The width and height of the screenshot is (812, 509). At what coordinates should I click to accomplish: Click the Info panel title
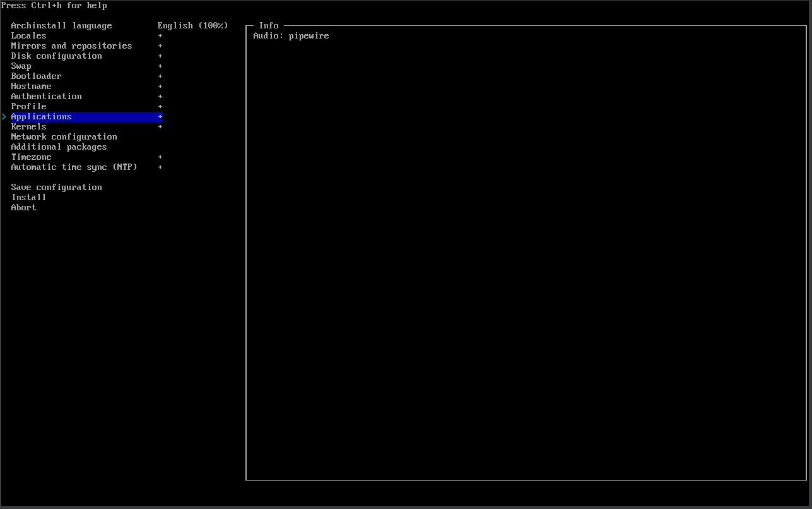269,26
